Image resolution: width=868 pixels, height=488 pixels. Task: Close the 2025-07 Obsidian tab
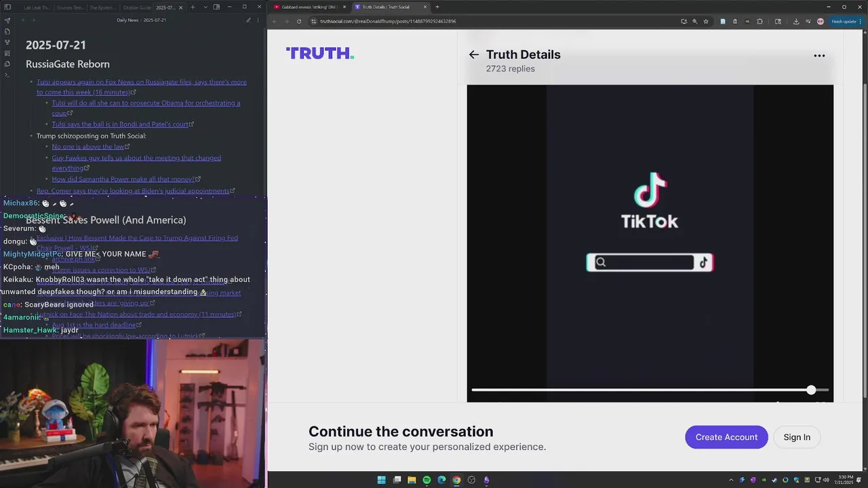(181, 7)
